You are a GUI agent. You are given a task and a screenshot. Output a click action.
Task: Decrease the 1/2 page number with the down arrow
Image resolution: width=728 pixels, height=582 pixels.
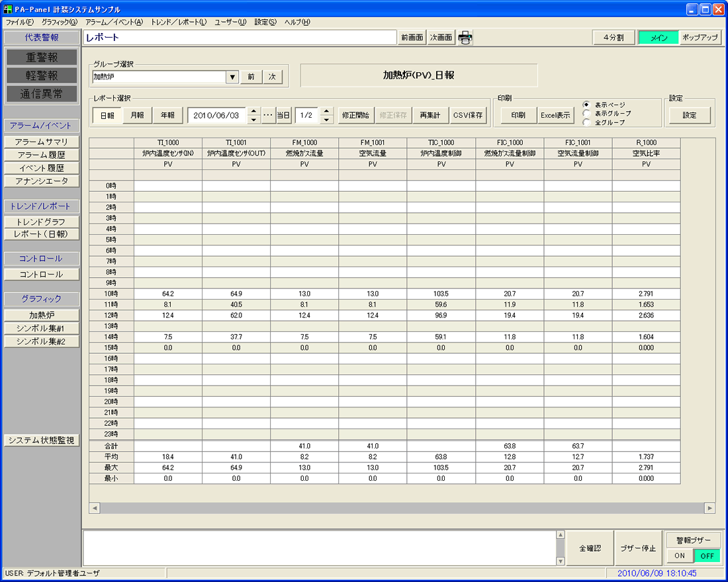[326, 119]
